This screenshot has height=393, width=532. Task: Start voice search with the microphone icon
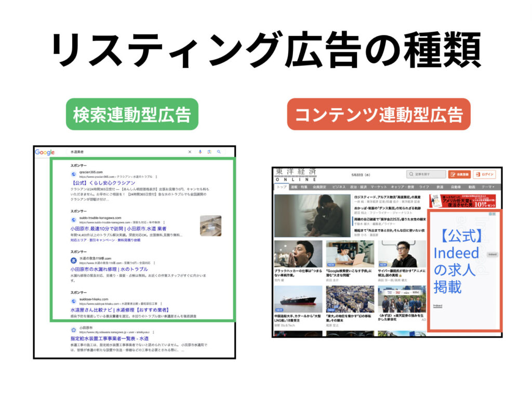201,152
